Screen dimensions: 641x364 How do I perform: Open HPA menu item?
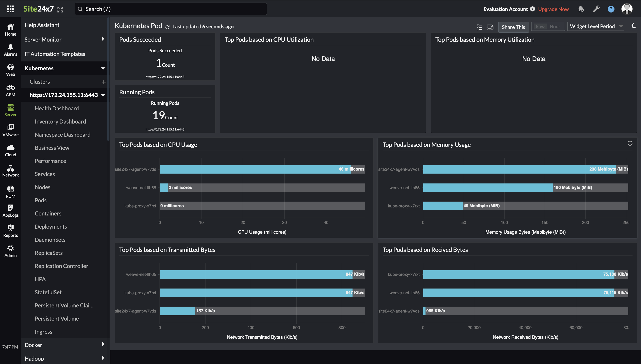[40, 279]
